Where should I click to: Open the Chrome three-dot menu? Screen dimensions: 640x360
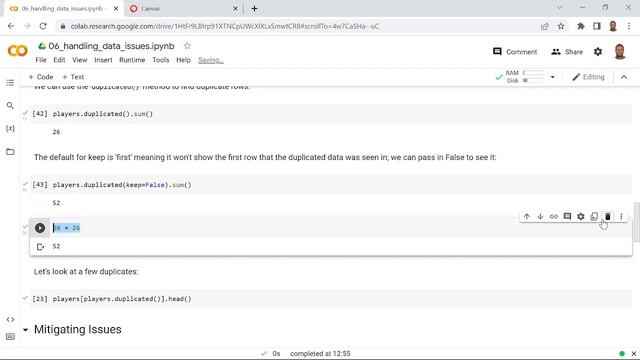tap(629, 26)
